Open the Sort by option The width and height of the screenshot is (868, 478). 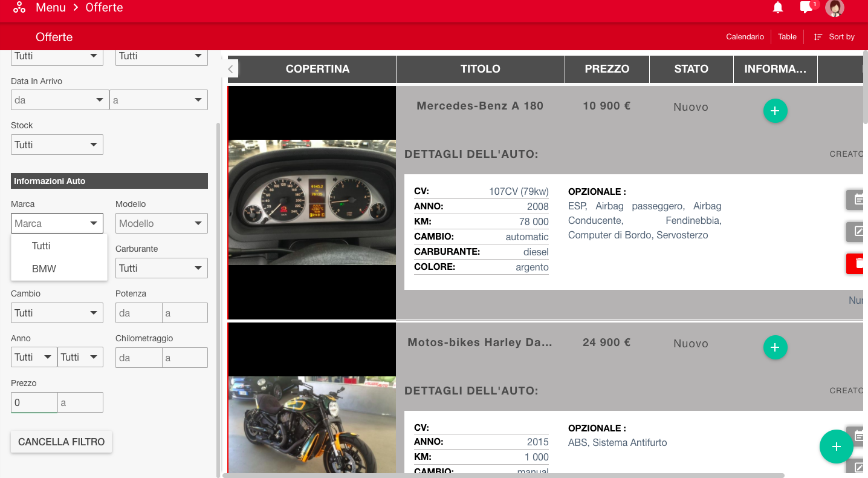point(834,37)
